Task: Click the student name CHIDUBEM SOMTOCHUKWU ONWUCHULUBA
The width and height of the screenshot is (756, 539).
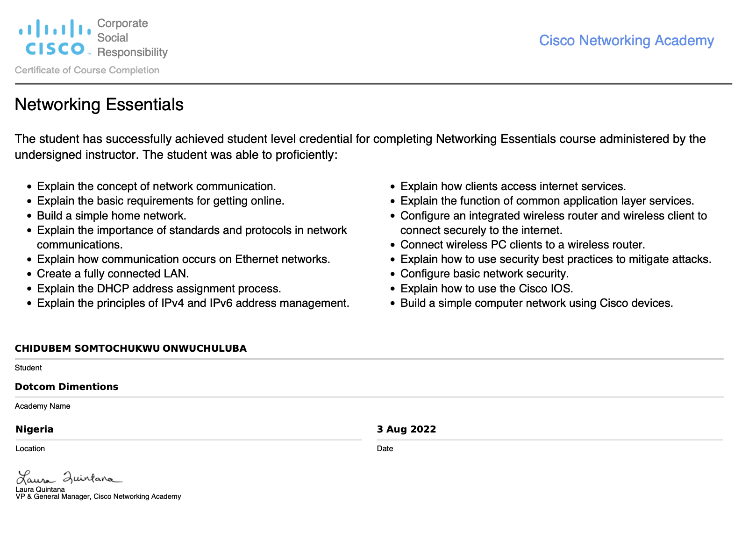Action: (130, 348)
